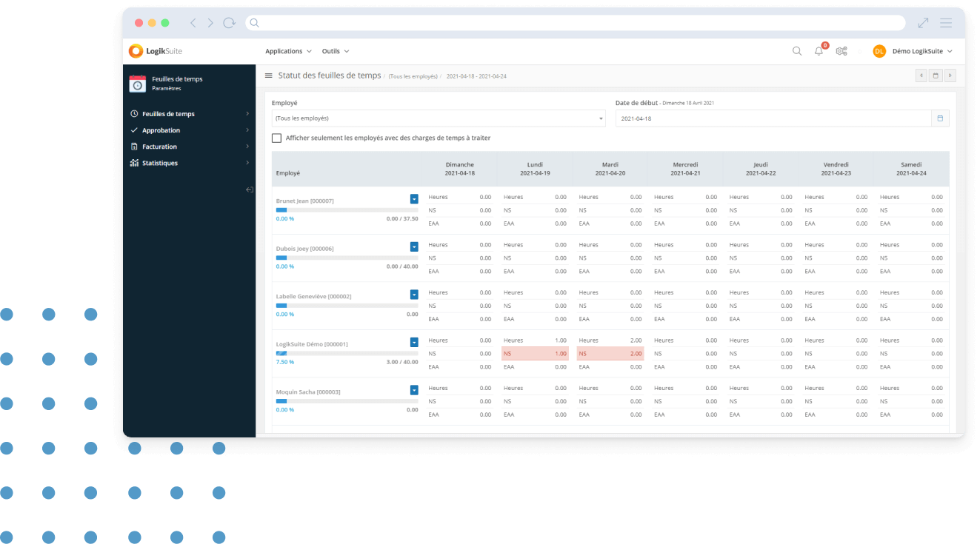Open browser menu lines icon

pyautogui.click(x=946, y=23)
